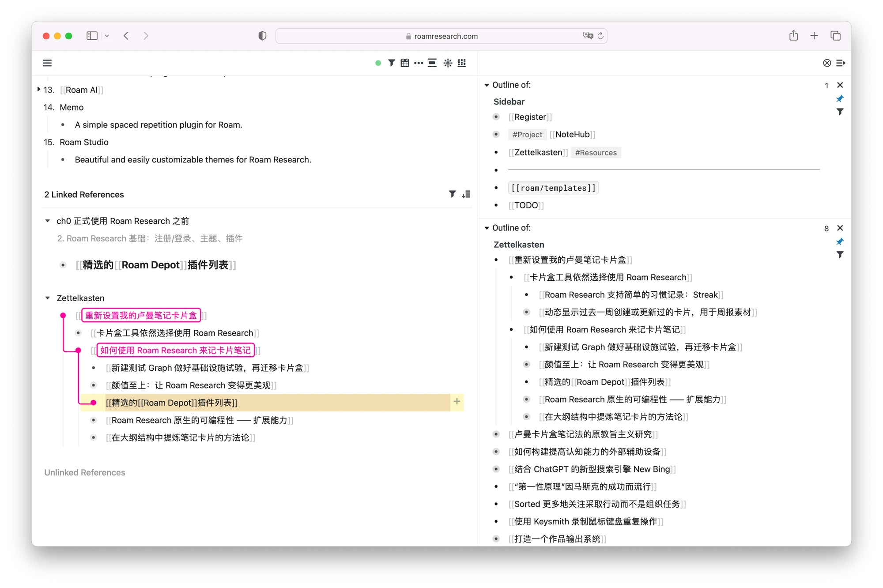
Task: Click the Safari translate icon
Action: coord(588,36)
